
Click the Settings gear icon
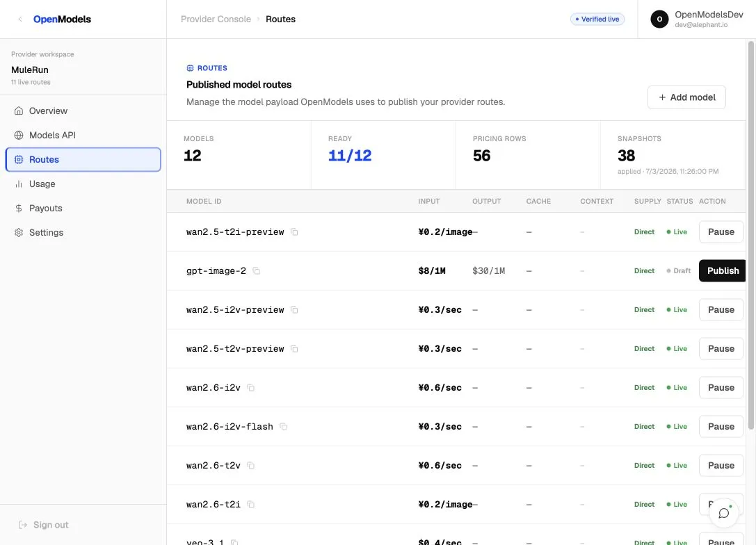[x=19, y=233]
